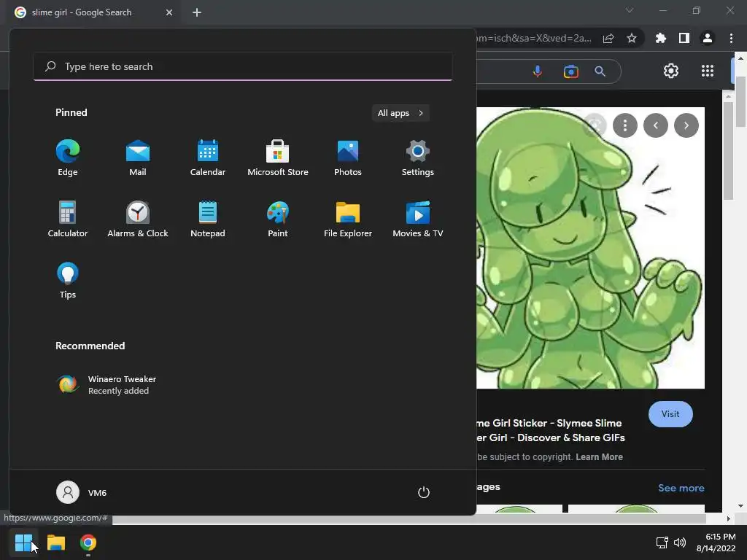Start Google voice search microphone

click(538, 71)
